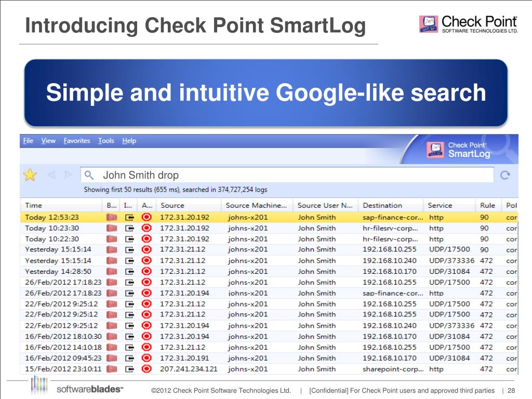This screenshot has height=399, width=532.
Task: Select the sap-finance-cor destination in first row
Action: tap(392, 217)
